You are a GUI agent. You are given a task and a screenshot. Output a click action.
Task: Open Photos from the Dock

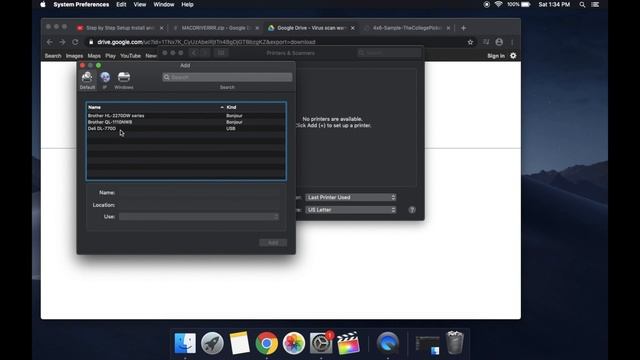tap(293, 343)
